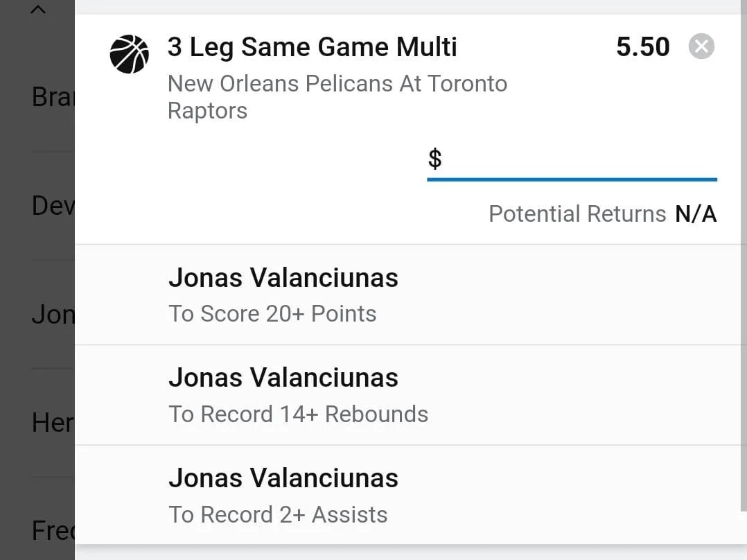Select the To Score 20+ Points leg
This screenshot has height=560, width=747.
(272, 314)
